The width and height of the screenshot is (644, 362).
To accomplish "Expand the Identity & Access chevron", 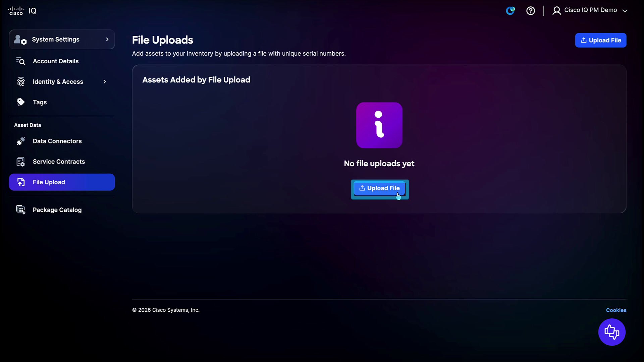I will click(105, 82).
